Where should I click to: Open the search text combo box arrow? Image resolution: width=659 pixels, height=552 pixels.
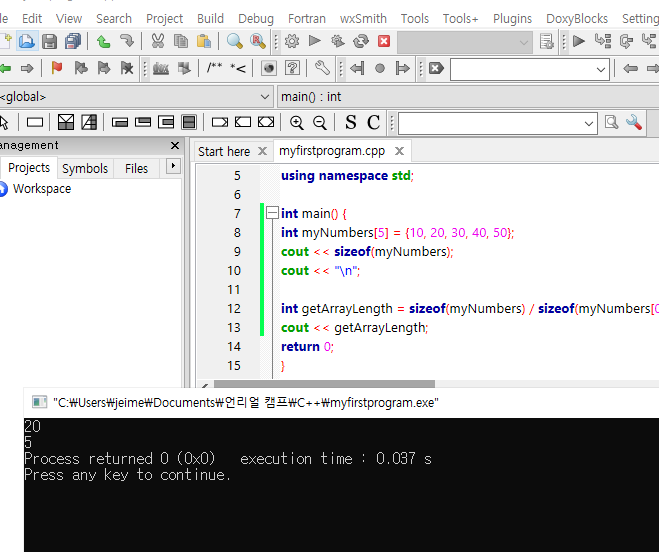pyautogui.click(x=601, y=69)
